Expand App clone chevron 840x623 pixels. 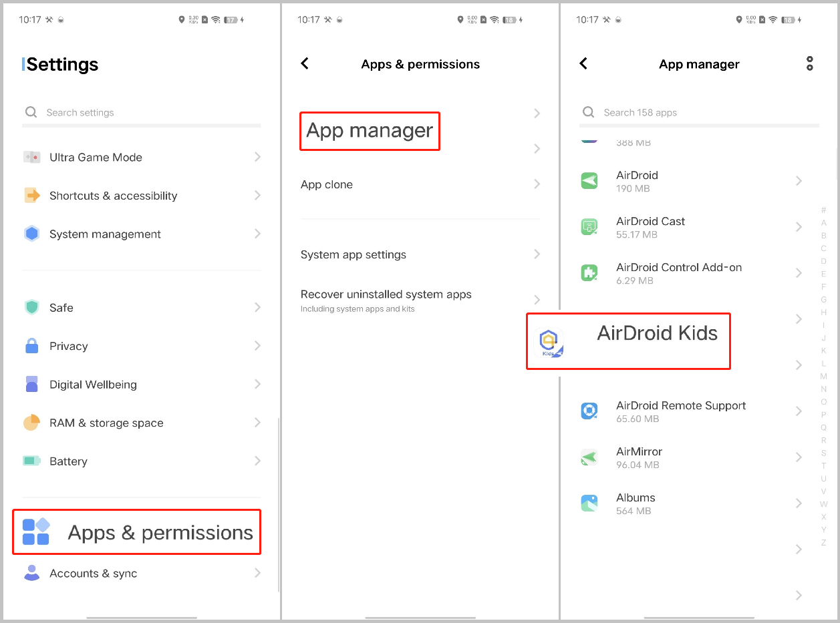(537, 184)
